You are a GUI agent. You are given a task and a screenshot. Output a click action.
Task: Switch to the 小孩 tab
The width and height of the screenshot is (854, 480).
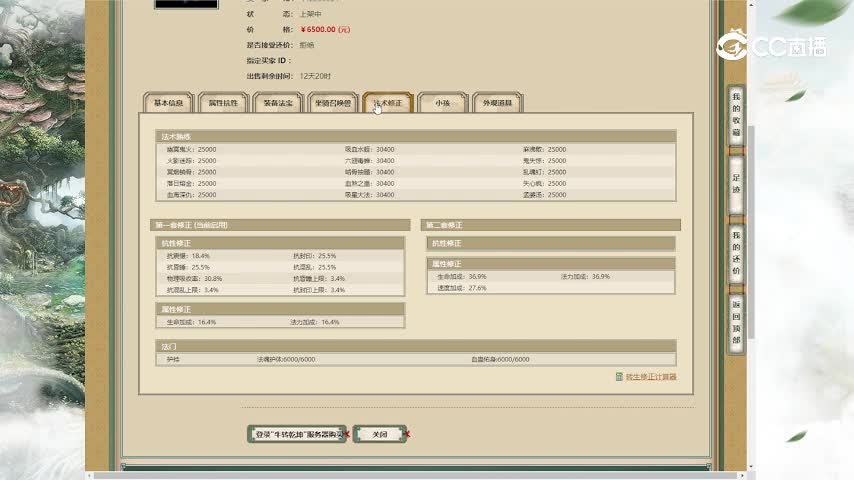(x=442, y=103)
